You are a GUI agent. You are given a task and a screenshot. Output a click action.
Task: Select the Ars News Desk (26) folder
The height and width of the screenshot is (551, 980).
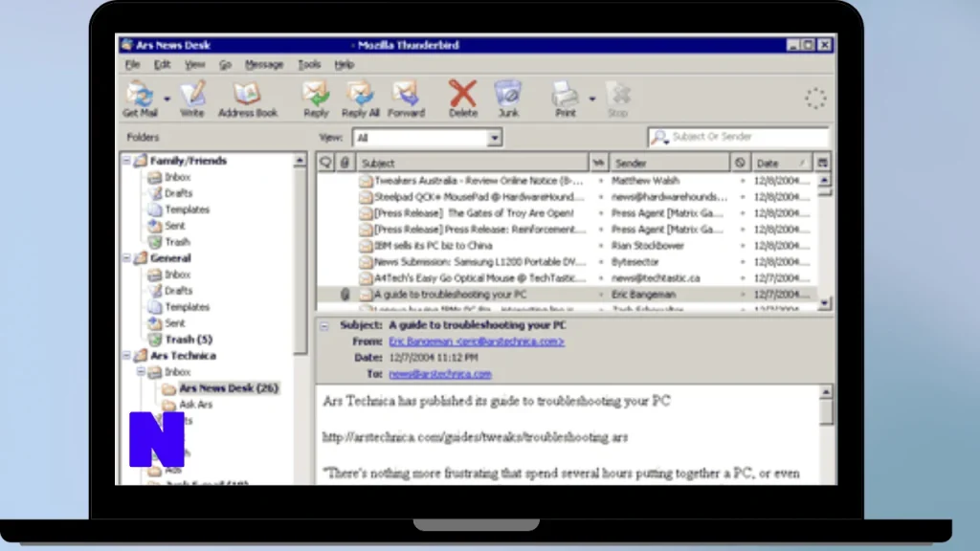[x=228, y=388]
